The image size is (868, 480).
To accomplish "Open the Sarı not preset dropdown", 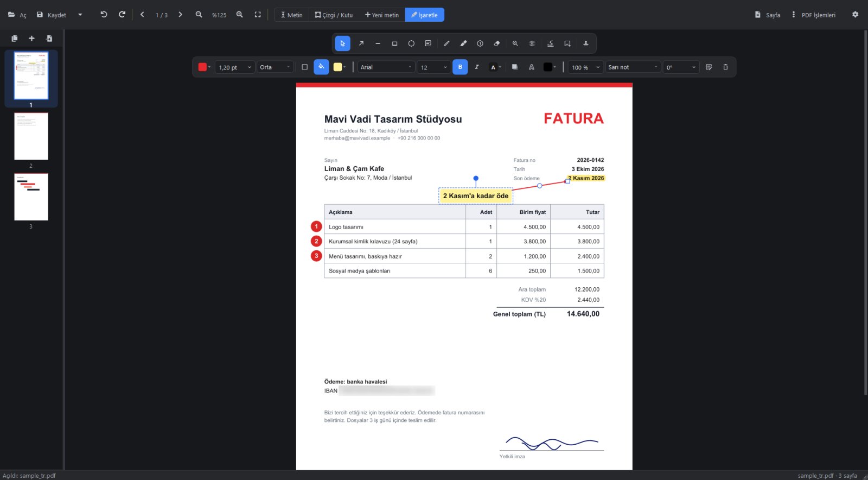I will (x=633, y=67).
